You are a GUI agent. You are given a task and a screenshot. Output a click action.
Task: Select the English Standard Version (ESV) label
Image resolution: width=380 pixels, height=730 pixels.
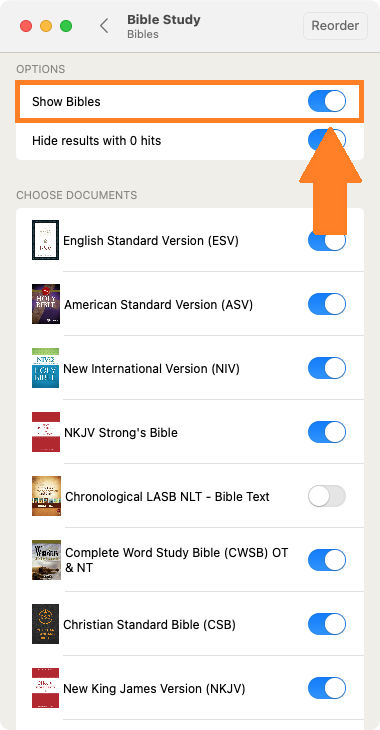point(151,241)
